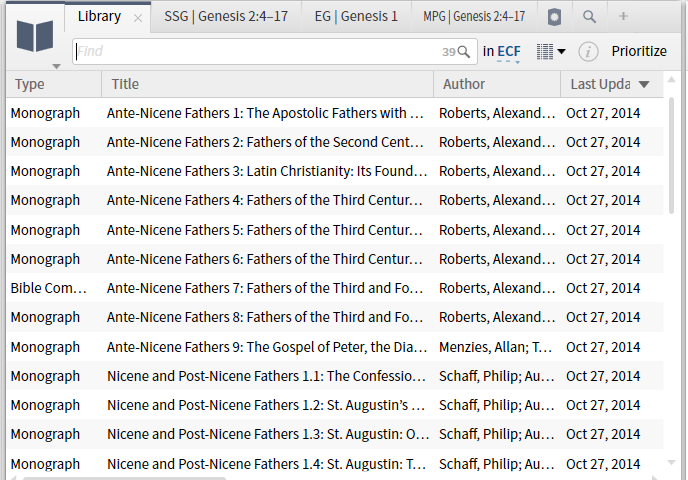Open the search magnifier tab
The image size is (688, 480).
[x=589, y=17]
